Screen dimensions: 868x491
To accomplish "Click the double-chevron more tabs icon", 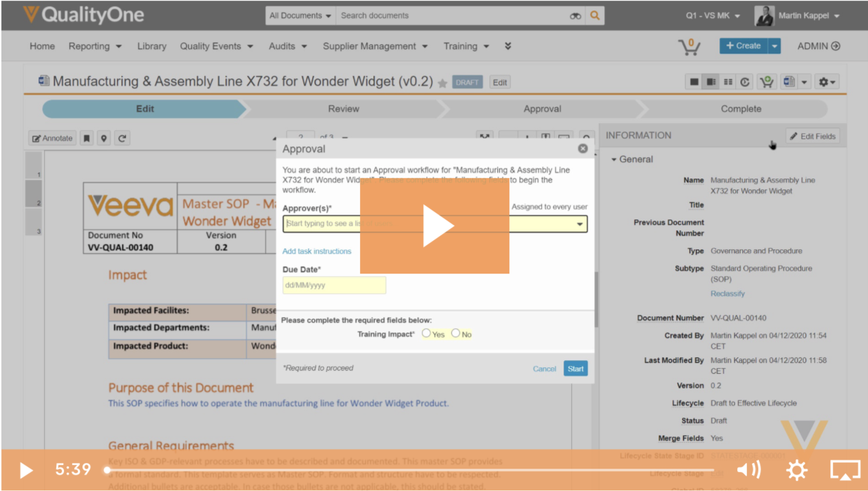I will [x=508, y=46].
